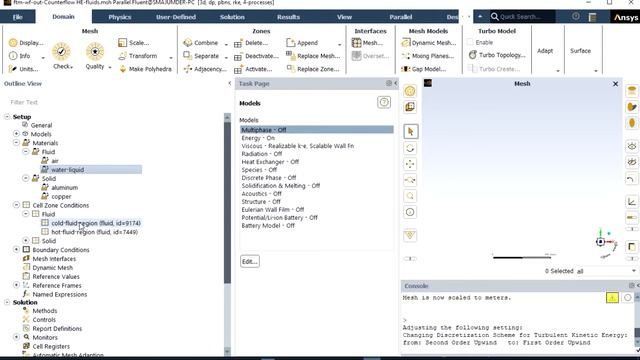Switch to the Parallel ribbon tab
The width and height of the screenshot is (640, 360).
click(400, 17)
